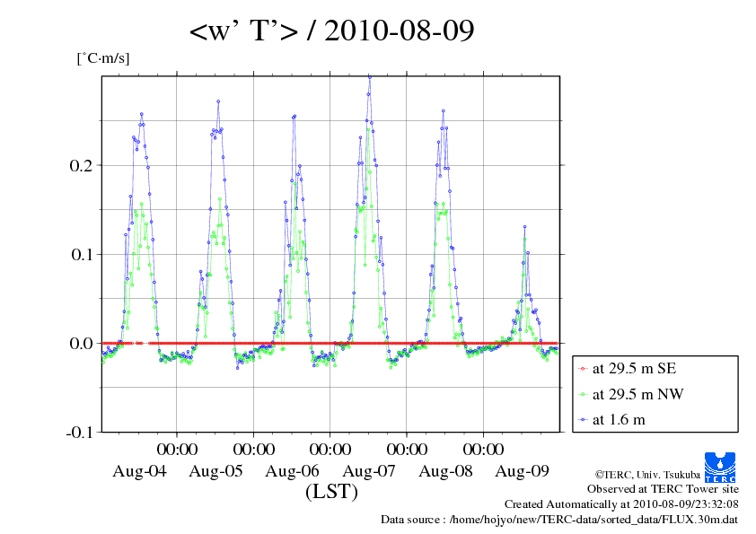
Task: Click 'Observed at TERC Tower site' text
Action: pos(663,489)
